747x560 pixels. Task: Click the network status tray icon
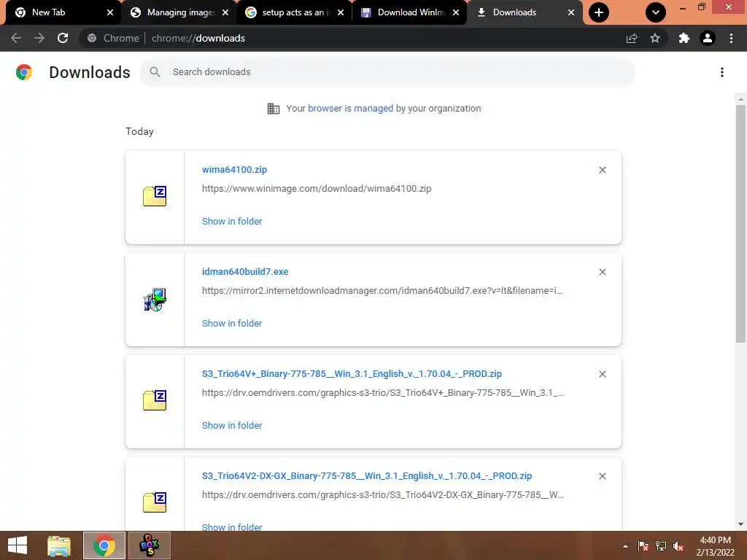(x=661, y=546)
